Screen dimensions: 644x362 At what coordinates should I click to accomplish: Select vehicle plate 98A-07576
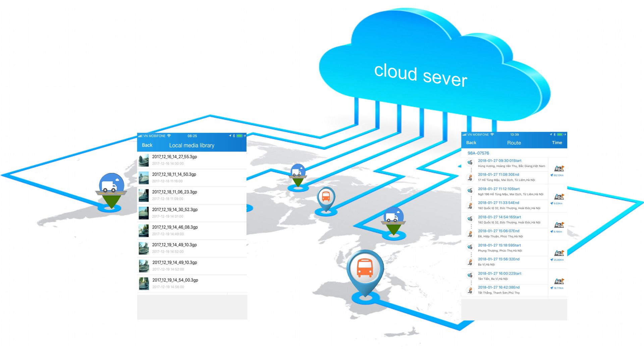478,153
